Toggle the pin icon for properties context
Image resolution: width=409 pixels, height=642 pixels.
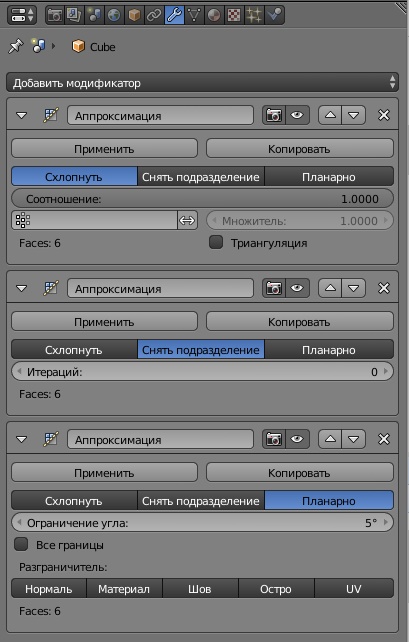tap(16, 46)
